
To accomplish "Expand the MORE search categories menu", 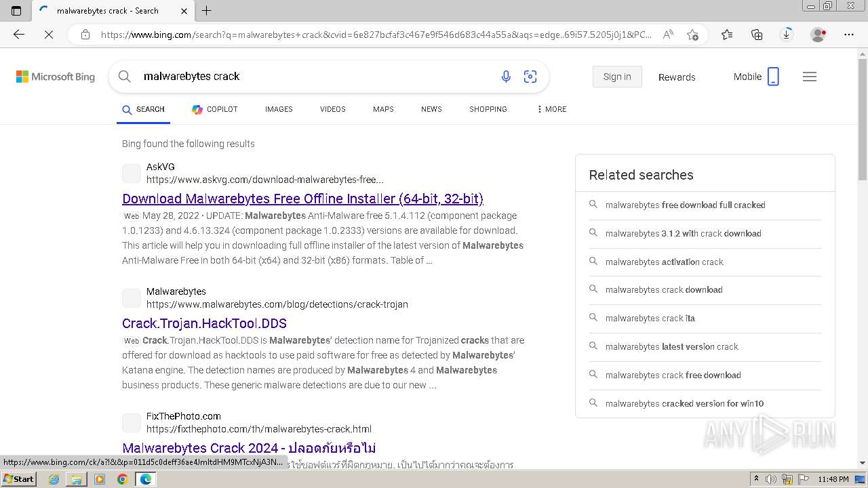I will (x=551, y=109).
